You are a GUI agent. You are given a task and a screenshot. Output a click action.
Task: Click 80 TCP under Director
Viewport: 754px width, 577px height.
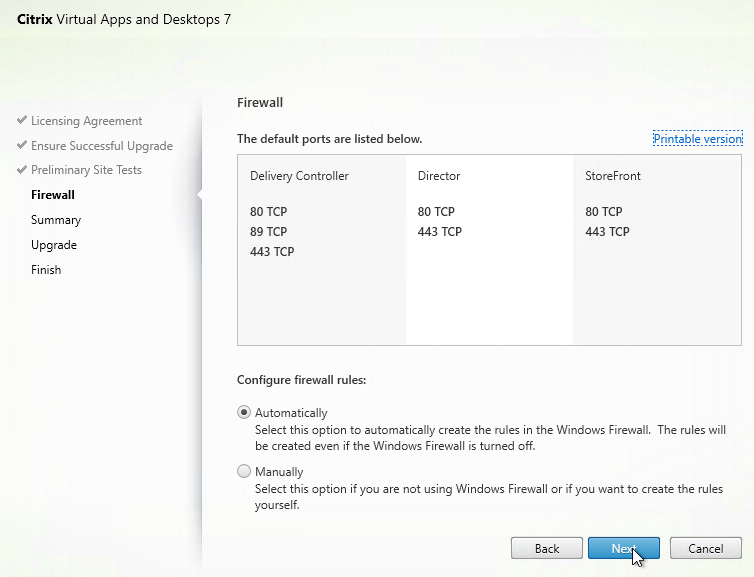click(x=436, y=212)
